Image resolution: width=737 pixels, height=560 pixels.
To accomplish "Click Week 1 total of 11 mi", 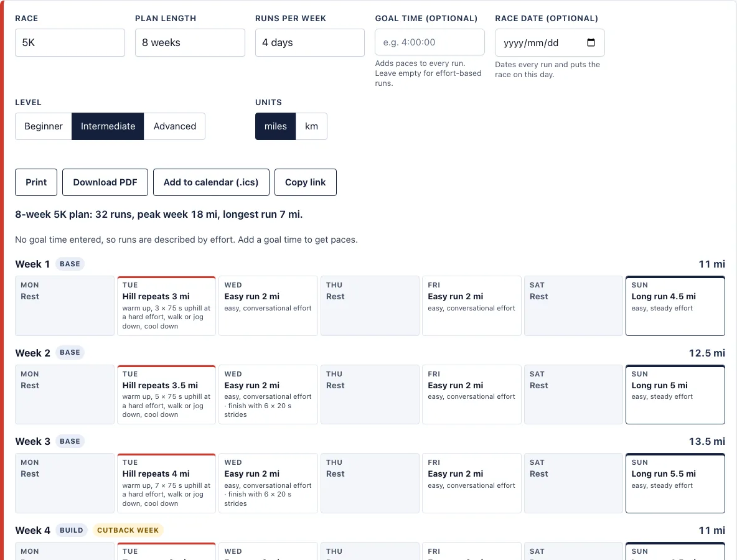I will click(711, 264).
